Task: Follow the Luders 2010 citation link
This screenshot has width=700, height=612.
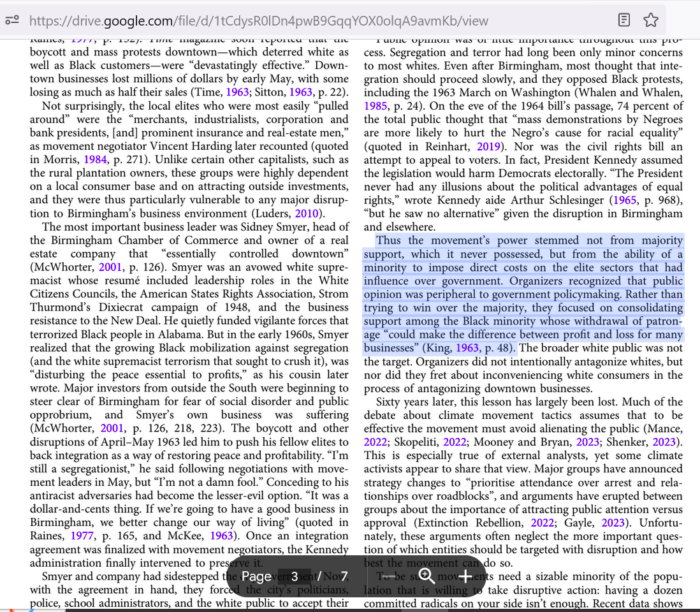Action: click(307, 214)
